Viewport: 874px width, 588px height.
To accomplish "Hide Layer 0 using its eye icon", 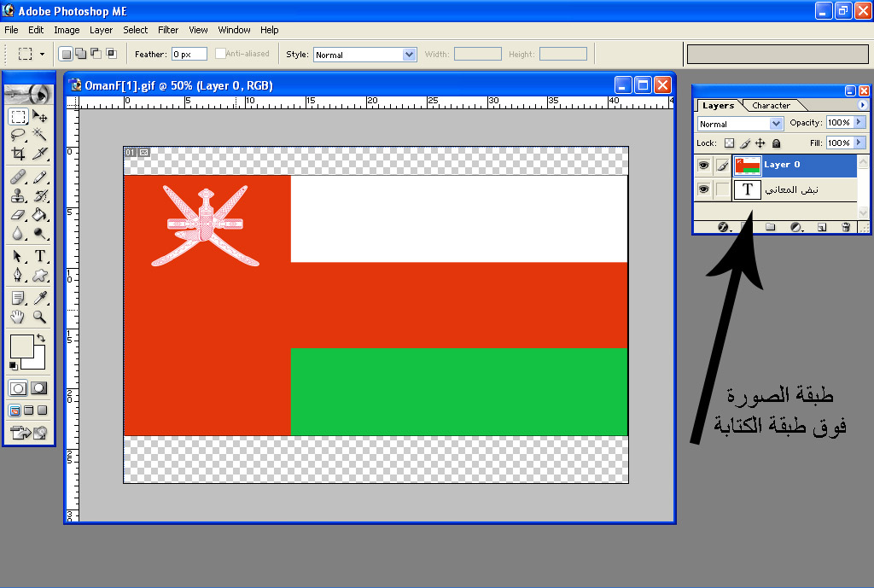I will [x=703, y=166].
